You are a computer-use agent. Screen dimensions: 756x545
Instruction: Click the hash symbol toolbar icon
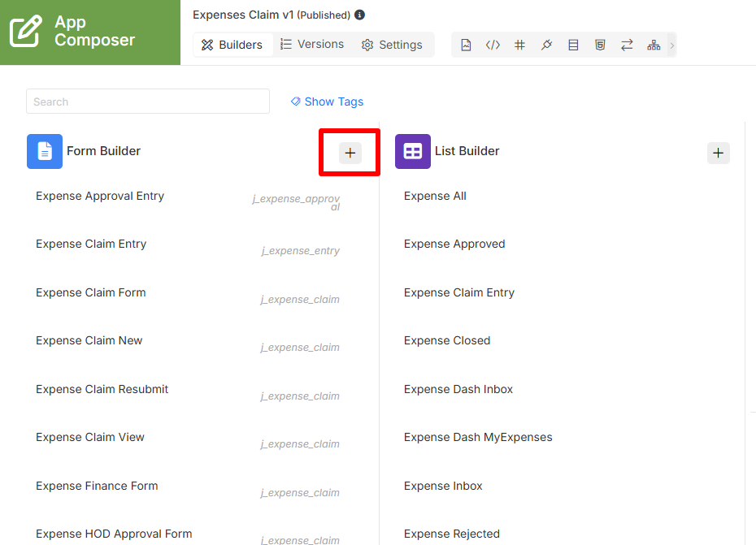(x=519, y=45)
